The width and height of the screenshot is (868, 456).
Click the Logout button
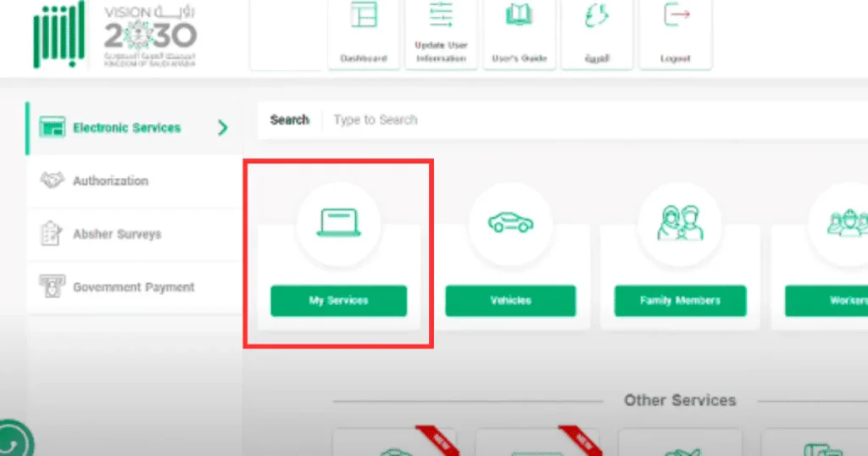tap(676, 34)
